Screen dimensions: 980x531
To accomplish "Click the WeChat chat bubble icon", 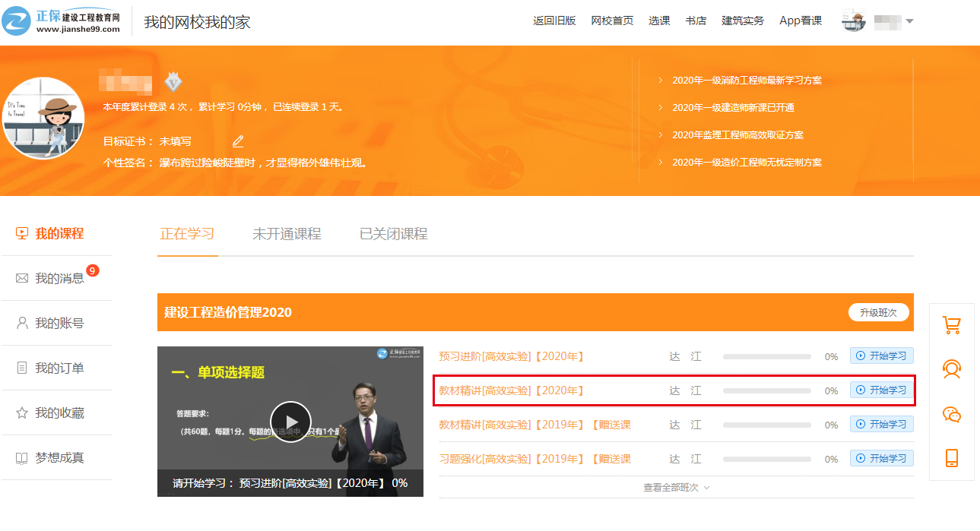I will pyautogui.click(x=951, y=414).
